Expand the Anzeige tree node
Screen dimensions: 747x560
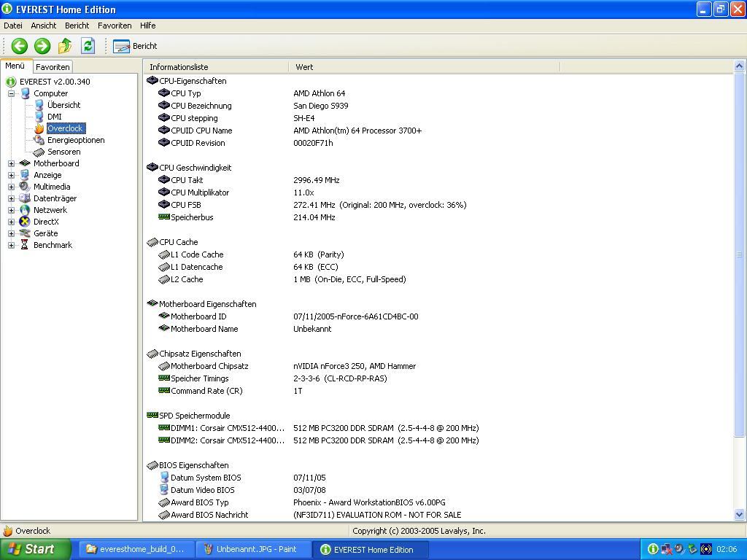[x=12, y=175]
